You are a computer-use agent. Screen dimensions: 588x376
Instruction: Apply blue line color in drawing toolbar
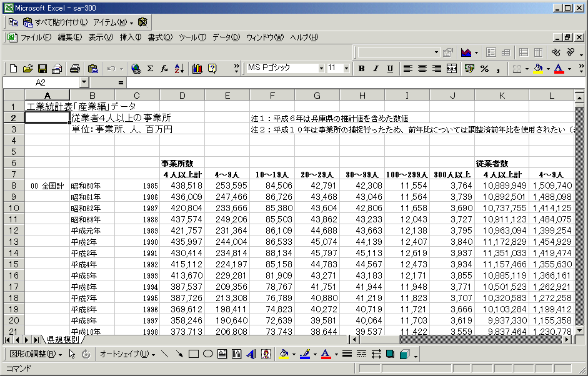[306, 354]
